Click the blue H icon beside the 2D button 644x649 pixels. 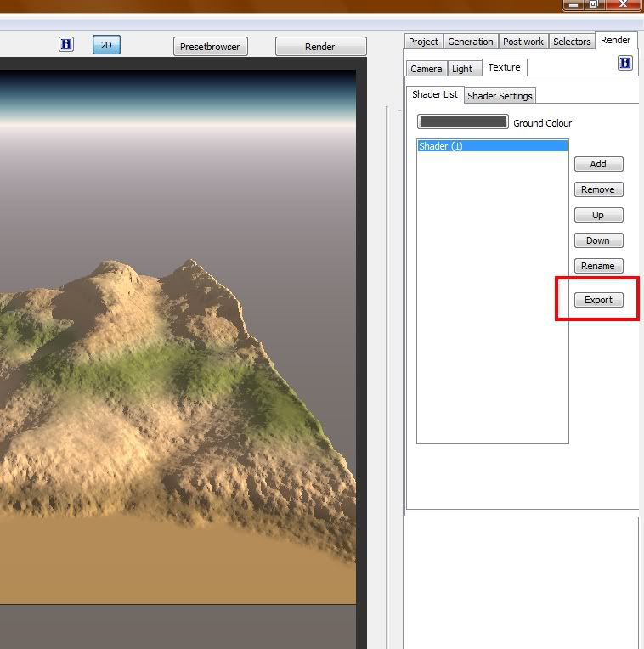coord(66,45)
